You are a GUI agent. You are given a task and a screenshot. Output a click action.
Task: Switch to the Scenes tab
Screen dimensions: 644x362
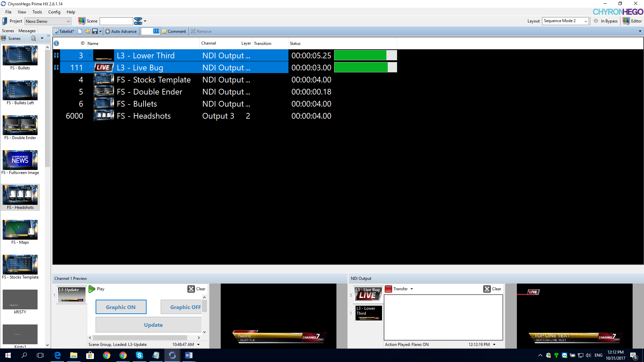[8, 31]
